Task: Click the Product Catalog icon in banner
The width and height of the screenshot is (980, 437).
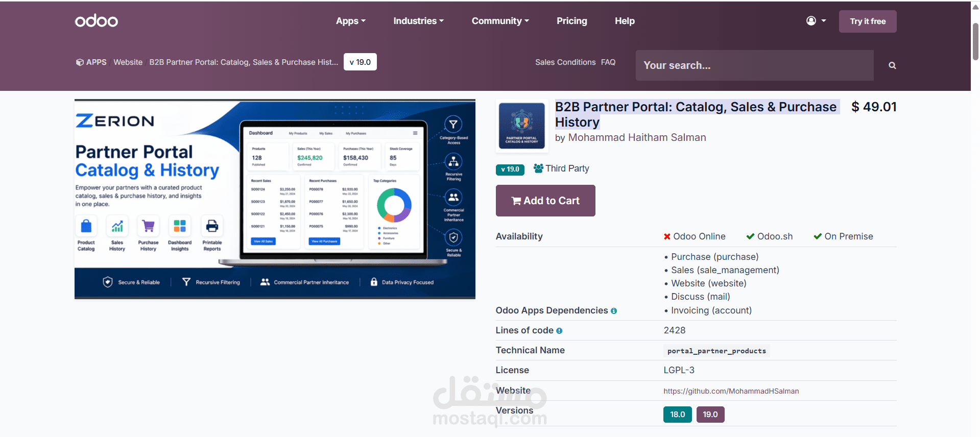Action: click(x=86, y=226)
